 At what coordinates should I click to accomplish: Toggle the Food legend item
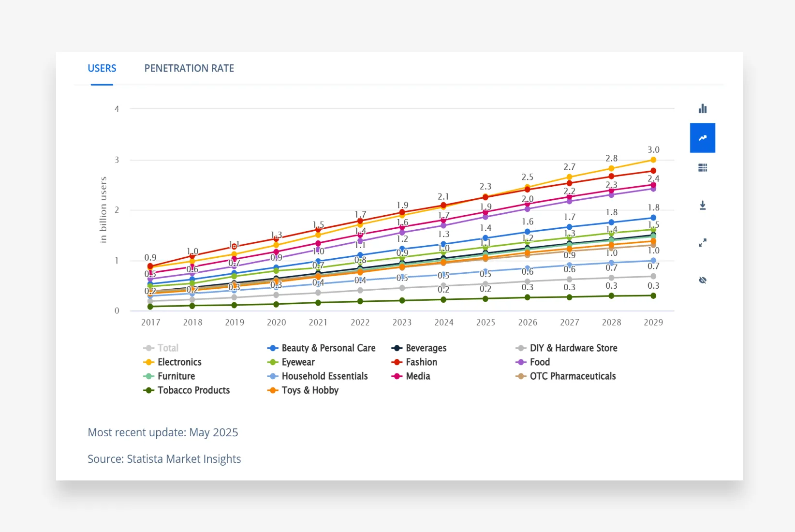(539, 362)
